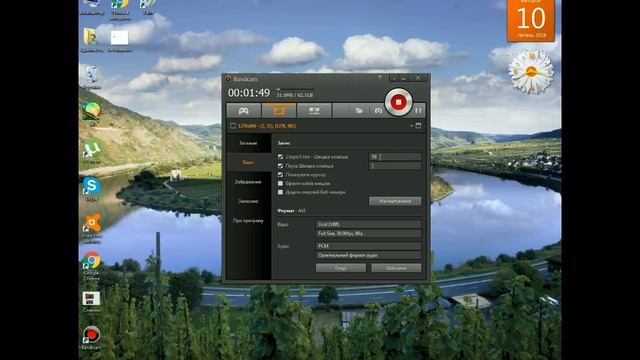Open the white image file on desktop
The width and height of the screenshot is (640, 360).
[120, 40]
